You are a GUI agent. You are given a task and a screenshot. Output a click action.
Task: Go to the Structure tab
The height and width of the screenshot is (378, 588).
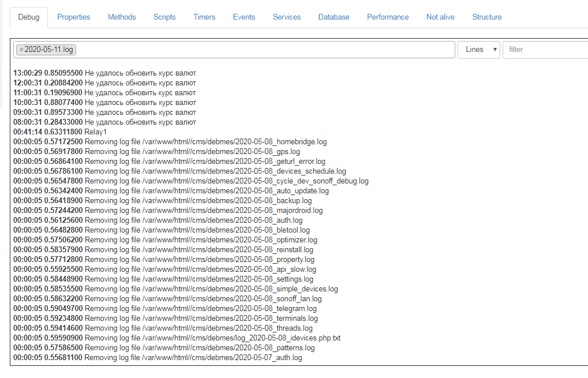pyautogui.click(x=487, y=17)
